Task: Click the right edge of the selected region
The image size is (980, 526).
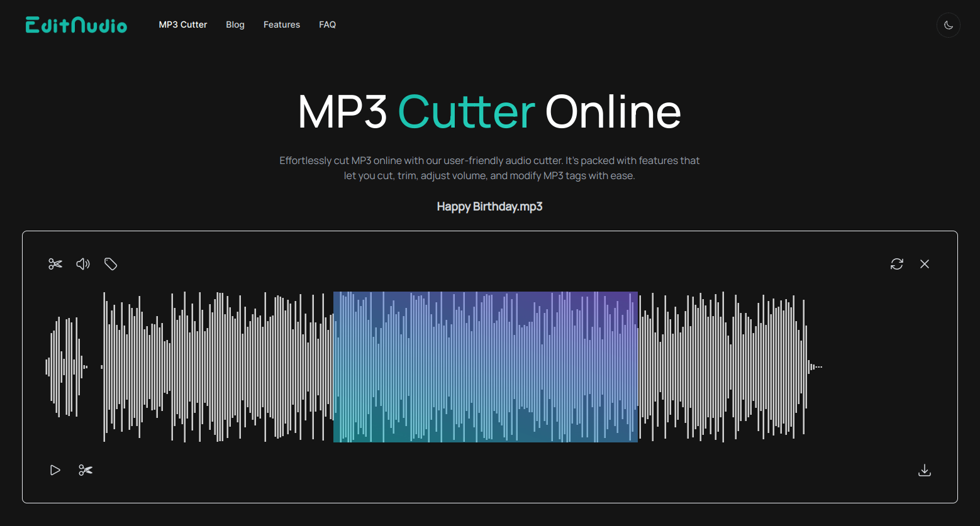Action: 637,366
